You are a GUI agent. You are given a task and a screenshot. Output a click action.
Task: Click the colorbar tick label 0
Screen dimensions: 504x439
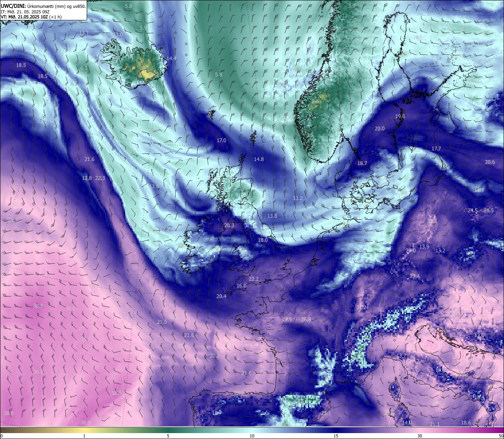(2, 436)
